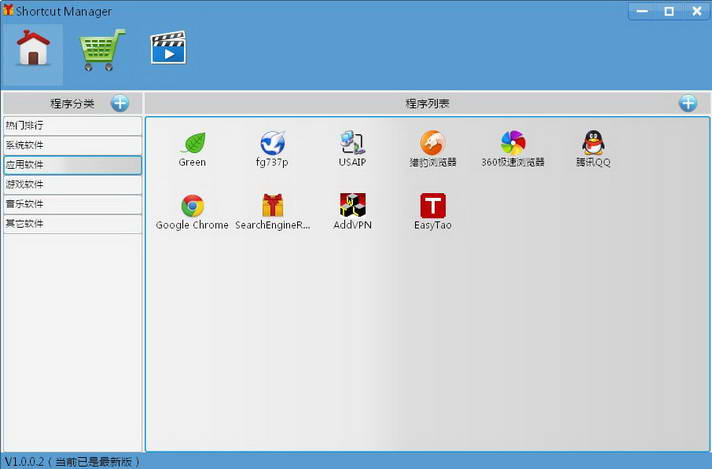Click the V1.0.0.2 version status text

(x=73, y=462)
